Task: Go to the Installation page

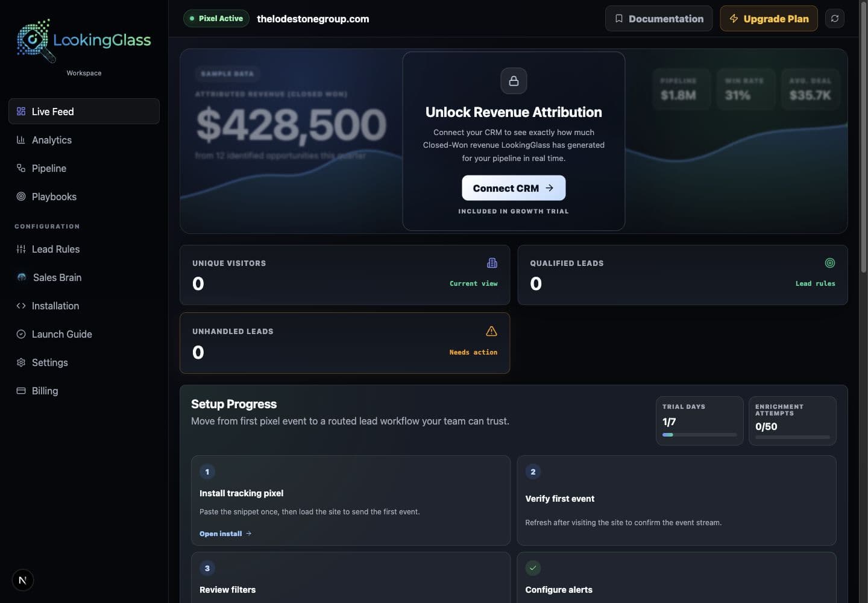Action: (84, 306)
